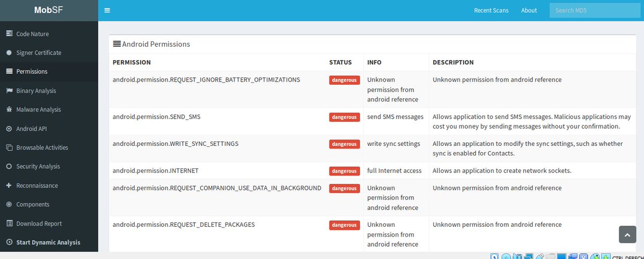Click the Start Dynamic Analysis play icon
Image resolution: width=644 pixels, height=259 pixels.
[9, 242]
